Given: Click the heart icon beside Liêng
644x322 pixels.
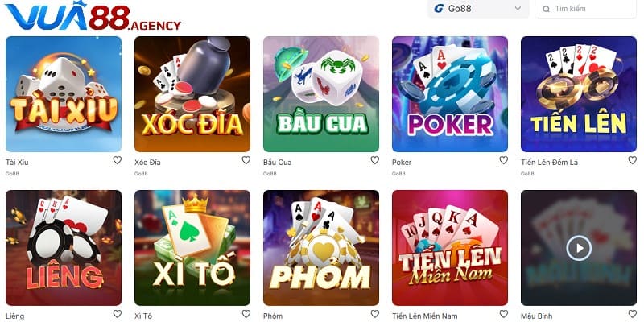Looking at the screenshot, I should [x=117, y=314].
